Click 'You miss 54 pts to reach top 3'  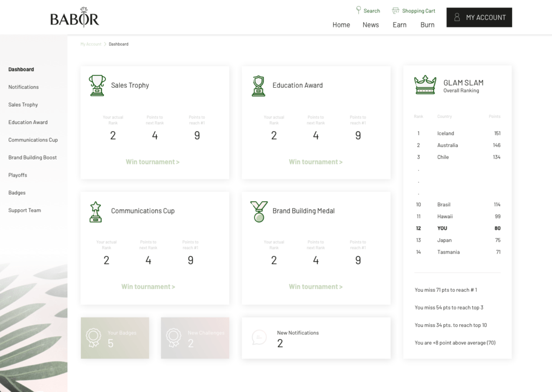449,307
